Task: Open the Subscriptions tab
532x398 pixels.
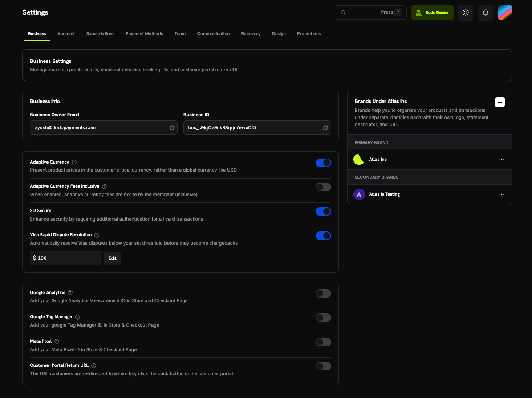Action: tap(100, 33)
